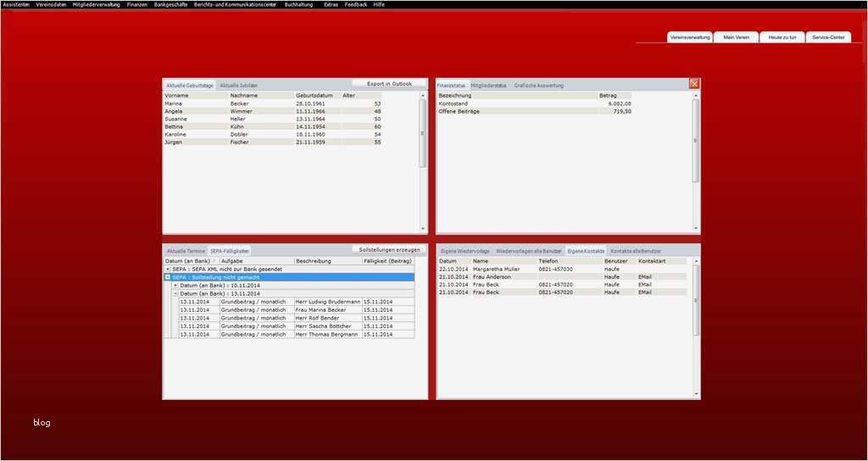Select the Frau Marina Becker SEPA entry

tap(296, 310)
